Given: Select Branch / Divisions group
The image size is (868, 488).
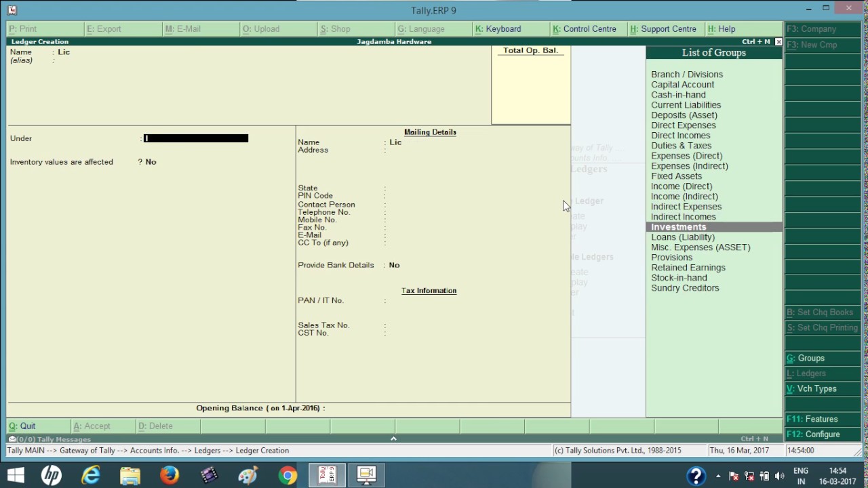Looking at the screenshot, I should pos(687,75).
